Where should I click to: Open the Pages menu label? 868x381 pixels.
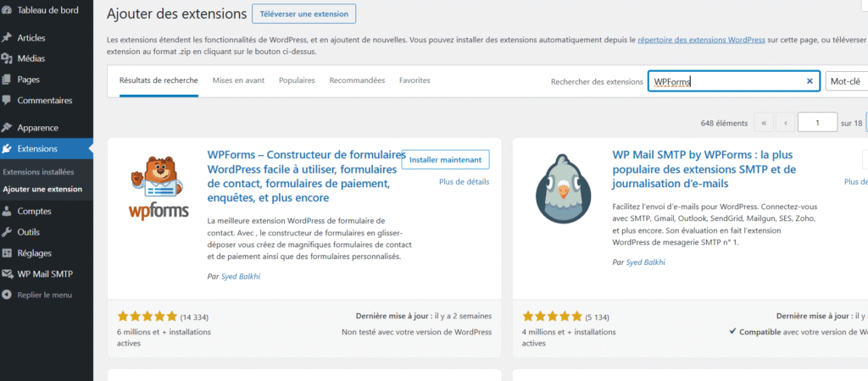(28, 80)
